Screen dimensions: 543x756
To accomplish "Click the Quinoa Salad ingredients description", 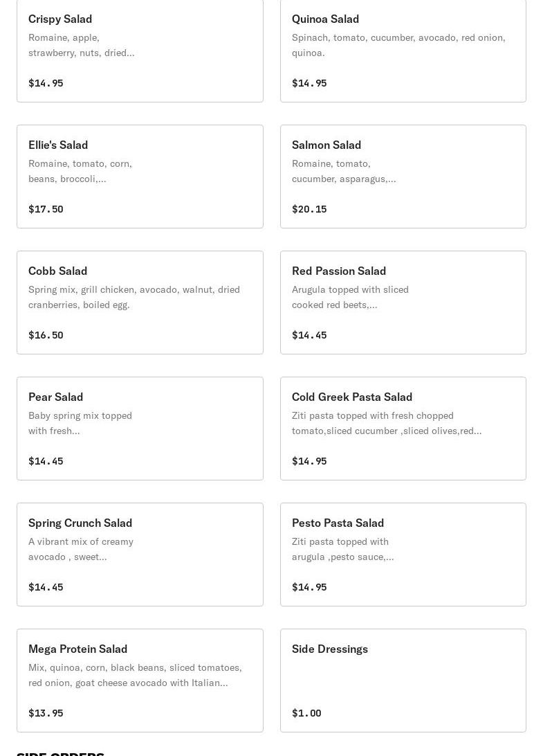I will click(398, 45).
